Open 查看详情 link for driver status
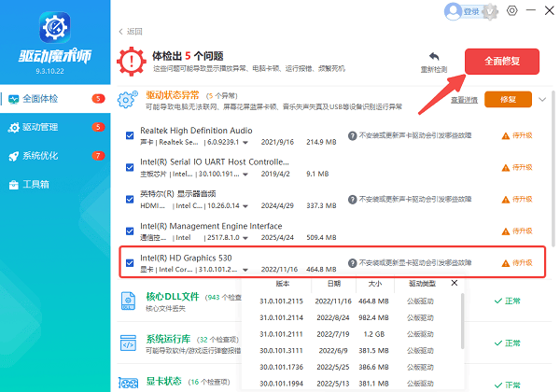560x392 pixels. tap(464, 100)
